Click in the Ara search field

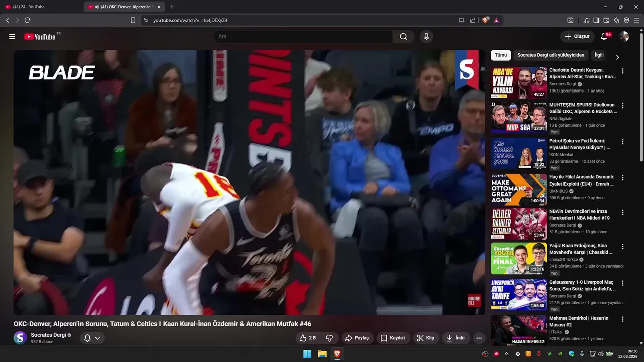(303, 37)
